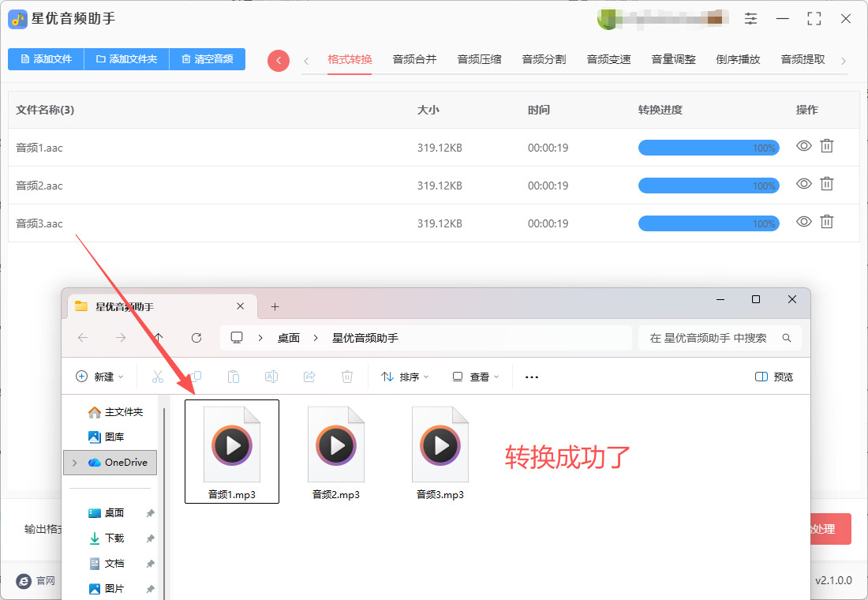868x600 pixels.
Task: Click the progress bar of 音频2.aac
Action: 709,186
